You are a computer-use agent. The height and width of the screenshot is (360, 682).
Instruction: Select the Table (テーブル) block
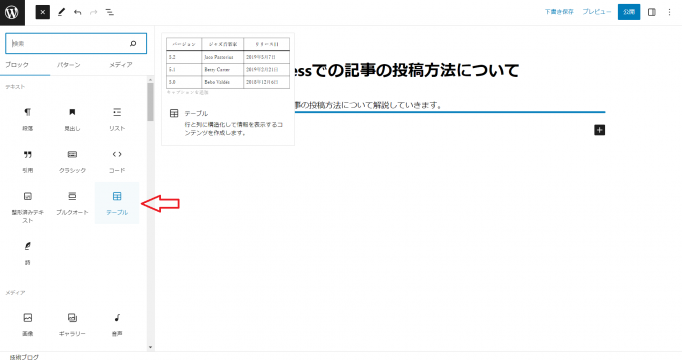(117, 203)
